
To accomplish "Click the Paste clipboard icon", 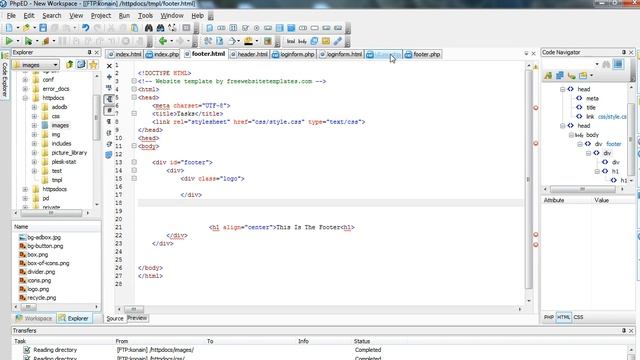I will (134, 28).
